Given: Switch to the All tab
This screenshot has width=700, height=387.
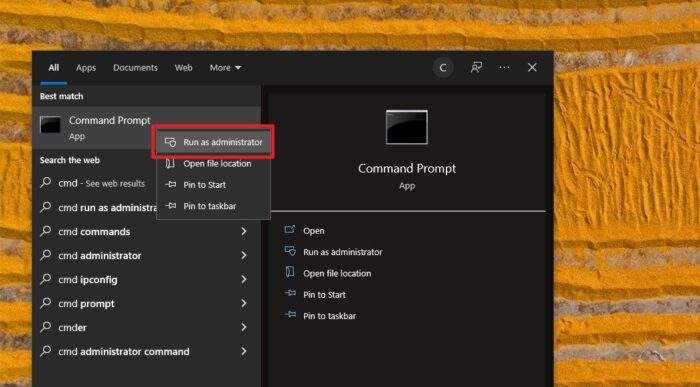Looking at the screenshot, I should tap(54, 68).
